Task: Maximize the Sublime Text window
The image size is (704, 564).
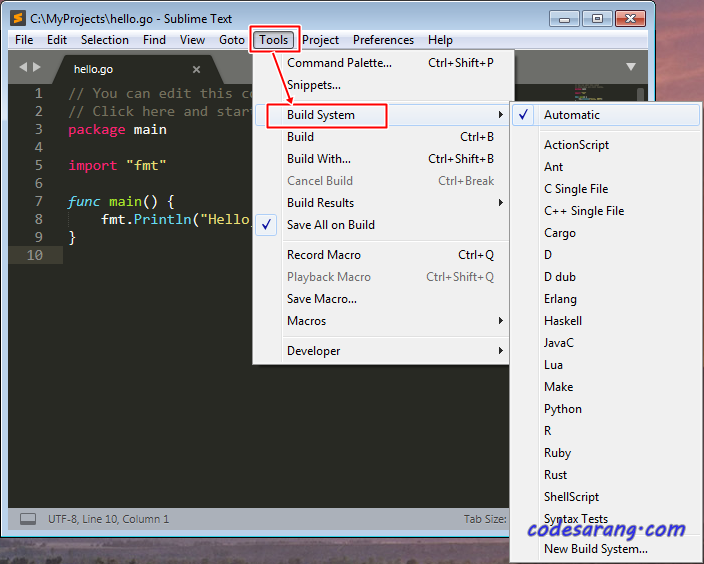Action: click(x=597, y=19)
